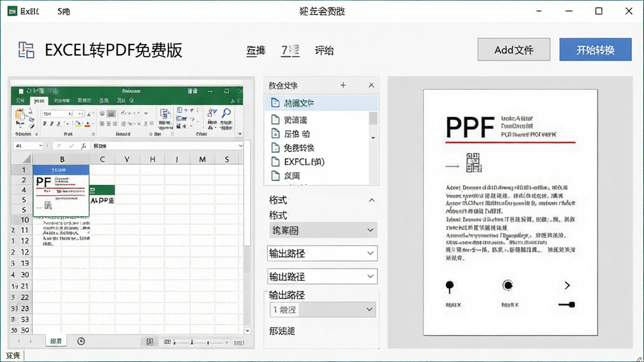644x362 pixels.
Task: Click the cancel X icon in formula bar
Action: coord(58,146)
